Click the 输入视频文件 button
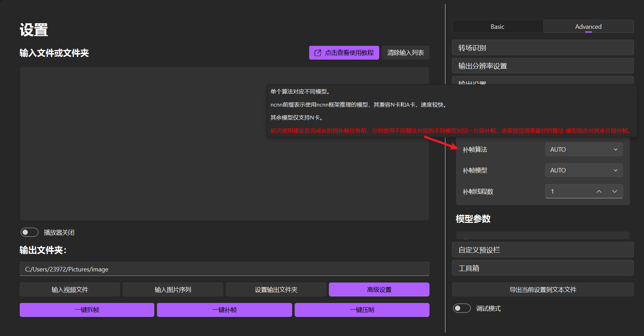Viewport: 644px width, 336px height. pyautogui.click(x=70, y=289)
